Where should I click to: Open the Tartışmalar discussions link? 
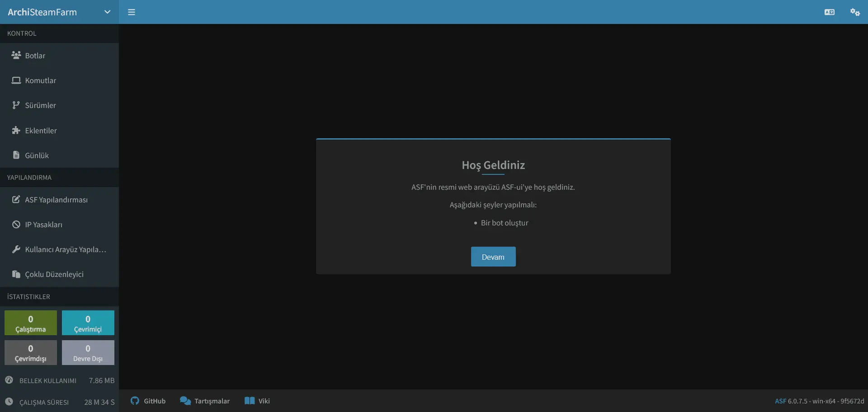205,401
